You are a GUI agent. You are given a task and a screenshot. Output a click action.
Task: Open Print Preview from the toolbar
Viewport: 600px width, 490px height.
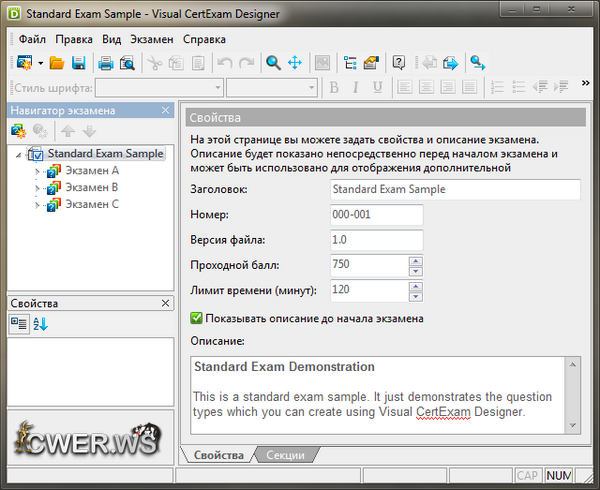pos(127,63)
